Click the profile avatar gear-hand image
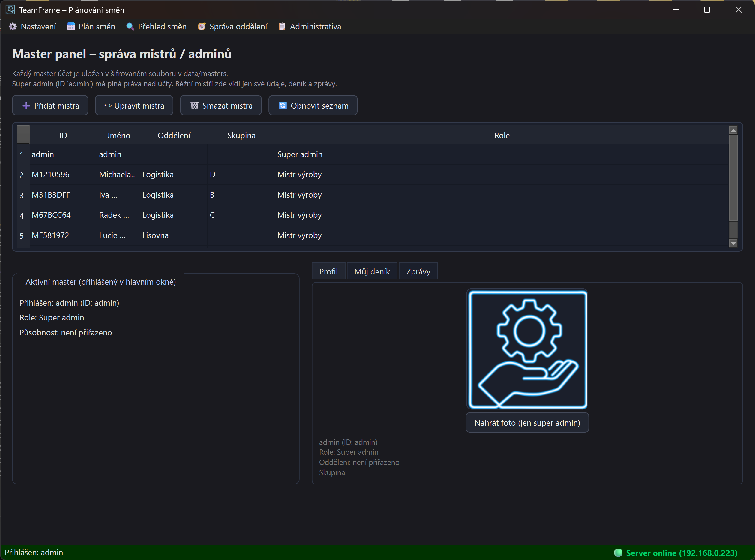The height and width of the screenshot is (560, 755). tap(527, 349)
